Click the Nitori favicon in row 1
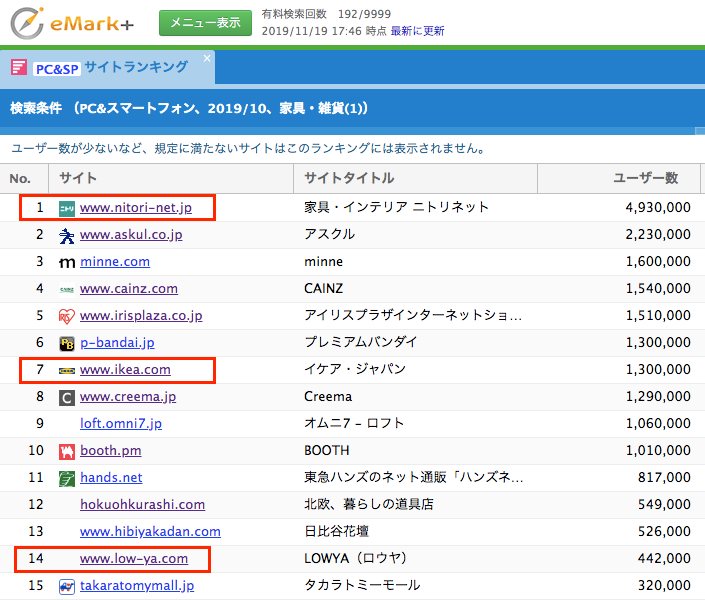This screenshot has height=600, width=705. [x=67, y=208]
